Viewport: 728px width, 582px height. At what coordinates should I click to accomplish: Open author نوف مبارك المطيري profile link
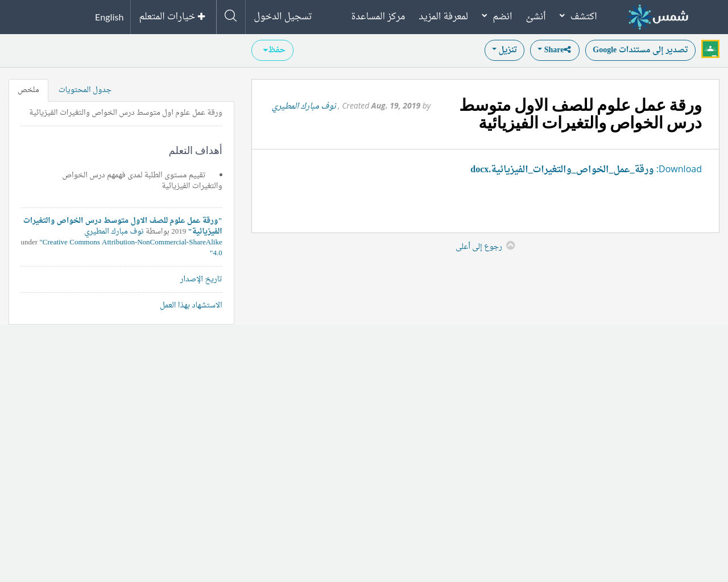point(304,106)
